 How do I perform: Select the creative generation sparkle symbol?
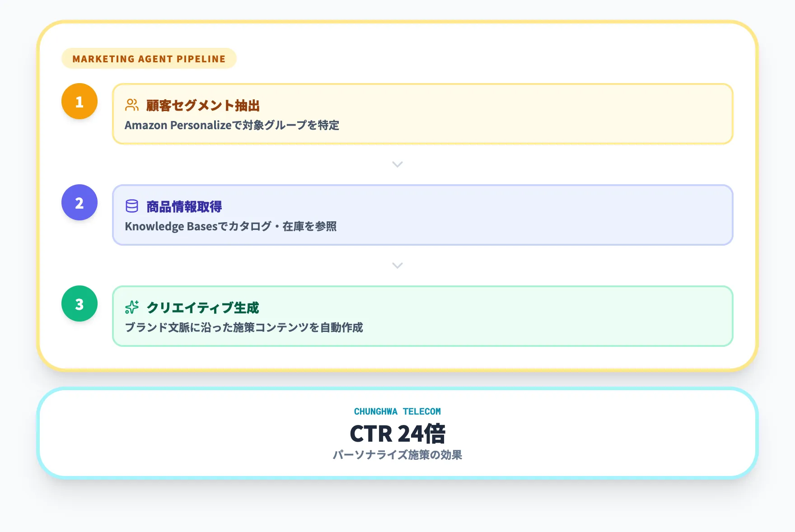click(131, 307)
